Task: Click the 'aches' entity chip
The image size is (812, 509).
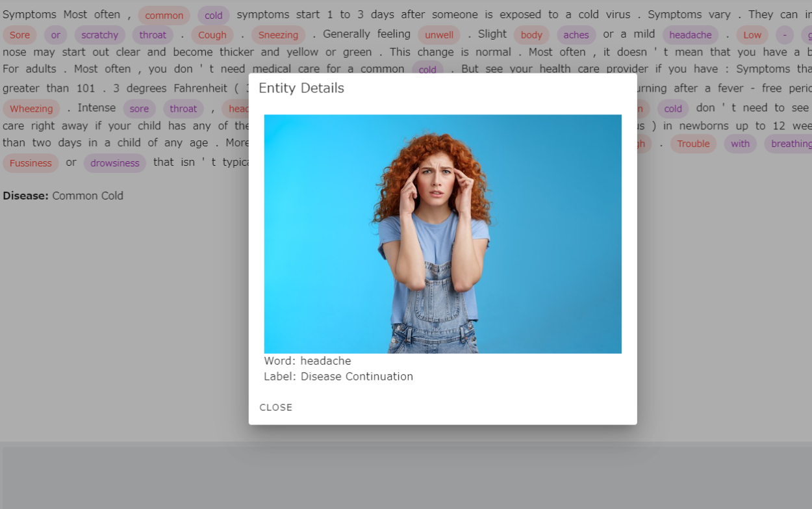Action: tap(576, 35)
